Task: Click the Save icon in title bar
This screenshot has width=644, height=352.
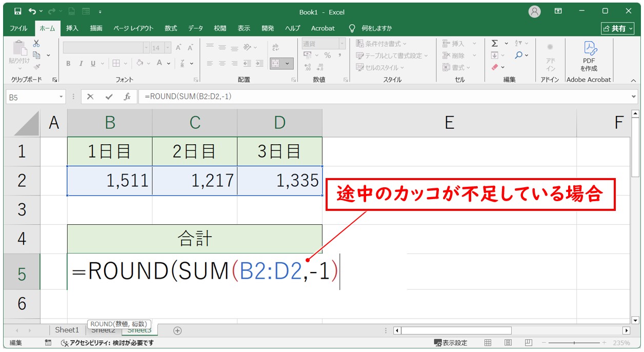Action: pyautogui.click(x=18, y=11)
